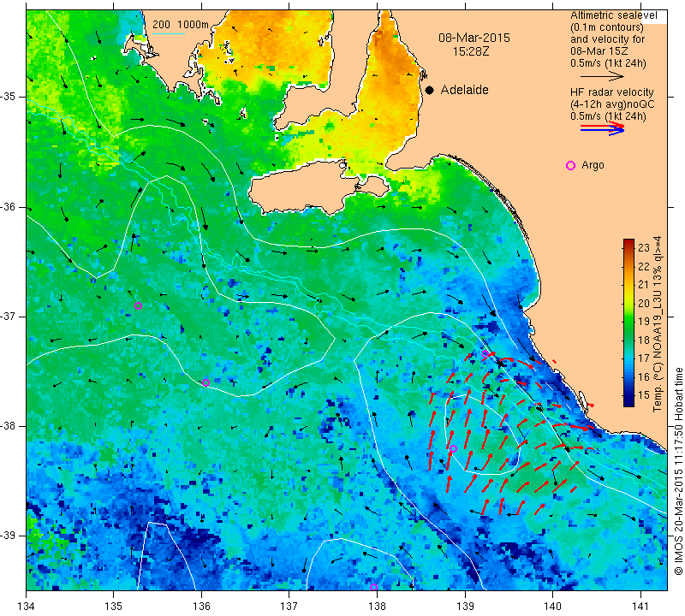Click the magenta Argo legend circle

click(x=570, y=165)
